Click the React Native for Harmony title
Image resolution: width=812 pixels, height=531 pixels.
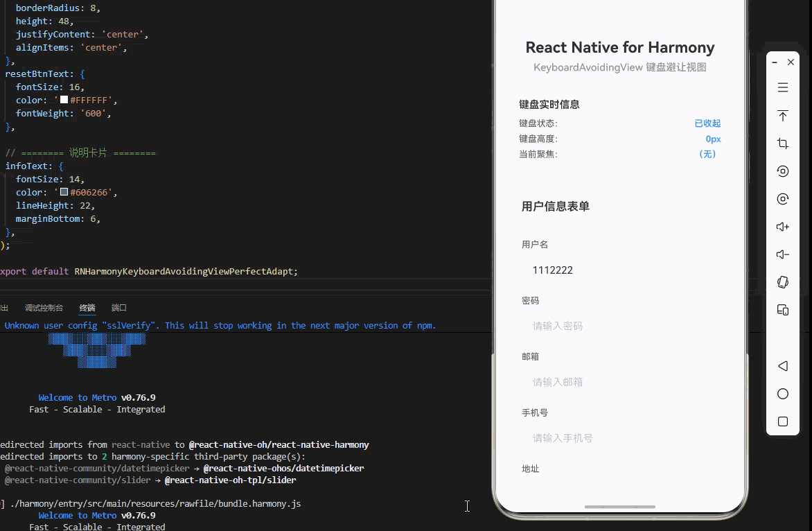(620, 47)
